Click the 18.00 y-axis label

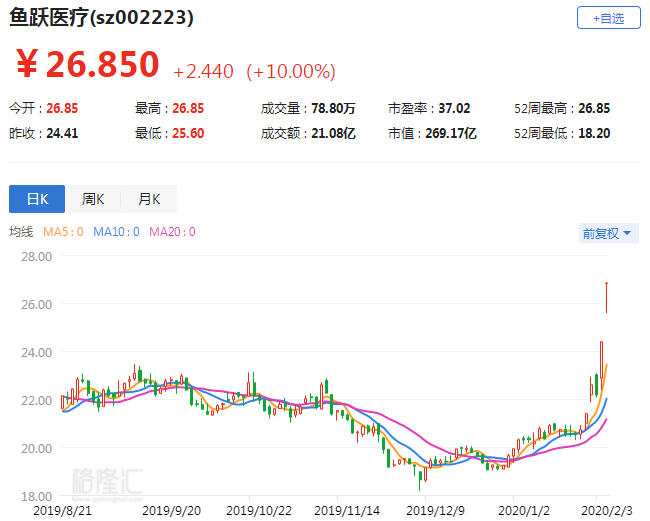pos(36,497)
